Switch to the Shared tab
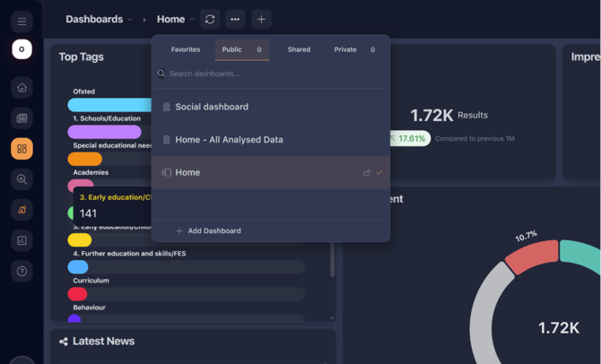601x364 pixels. click(x=299, y=50)
